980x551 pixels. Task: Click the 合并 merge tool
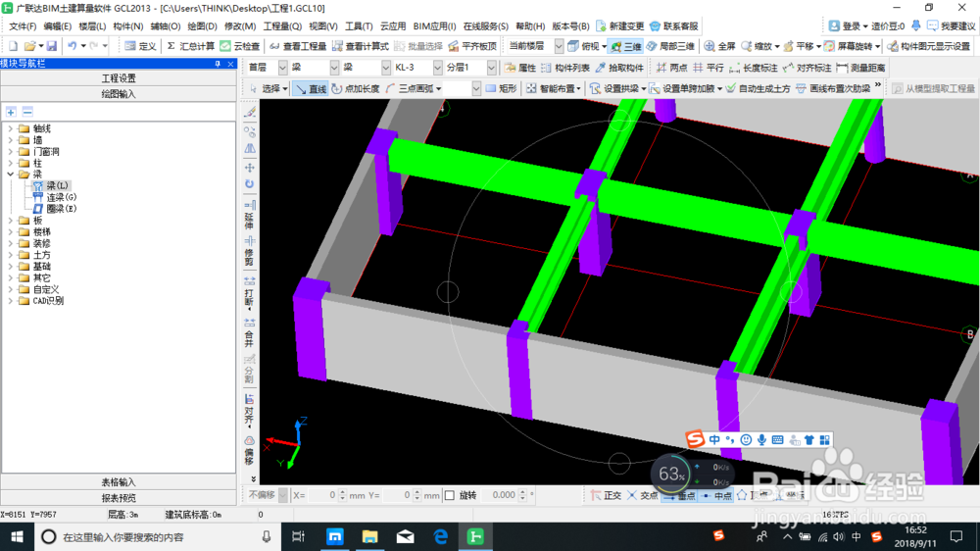[x=249, y=332]
